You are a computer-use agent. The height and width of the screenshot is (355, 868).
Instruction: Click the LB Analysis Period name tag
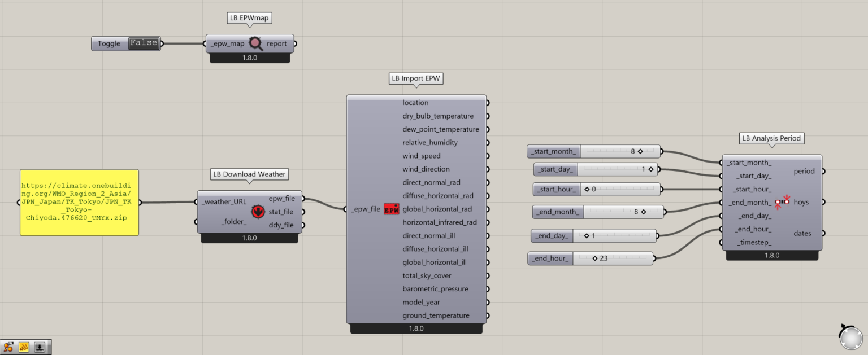point(772,138)
